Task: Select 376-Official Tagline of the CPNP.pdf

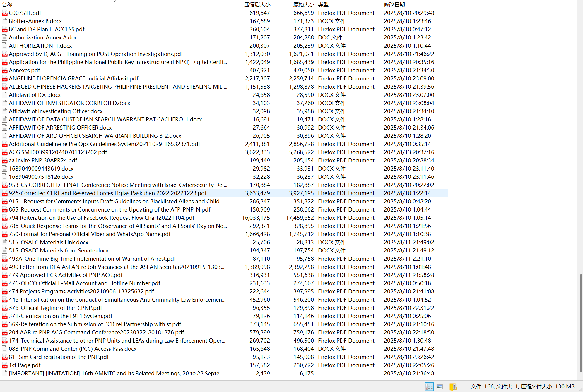Action: [x=55, y=308]
